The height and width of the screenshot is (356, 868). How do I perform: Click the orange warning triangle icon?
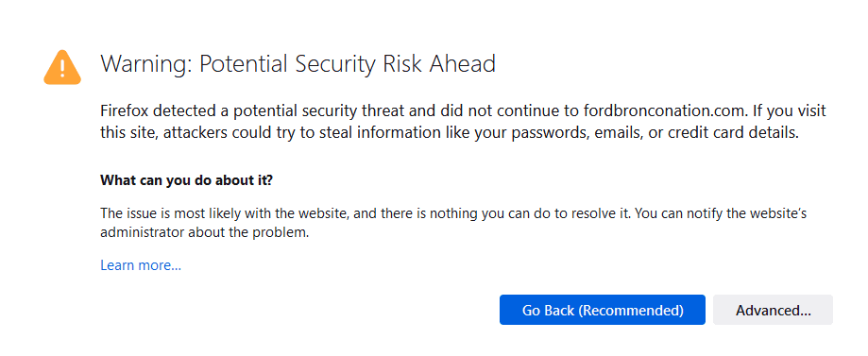click(62, 68)
